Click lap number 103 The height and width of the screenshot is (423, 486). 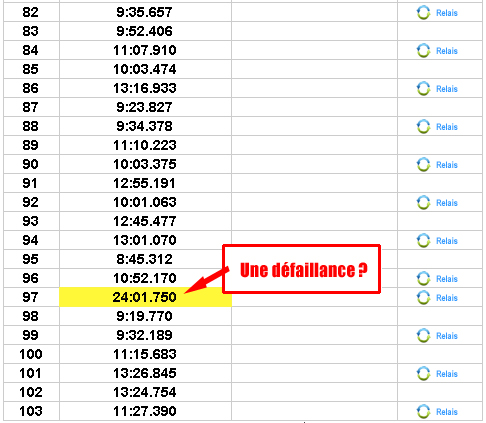click(31, 411)
